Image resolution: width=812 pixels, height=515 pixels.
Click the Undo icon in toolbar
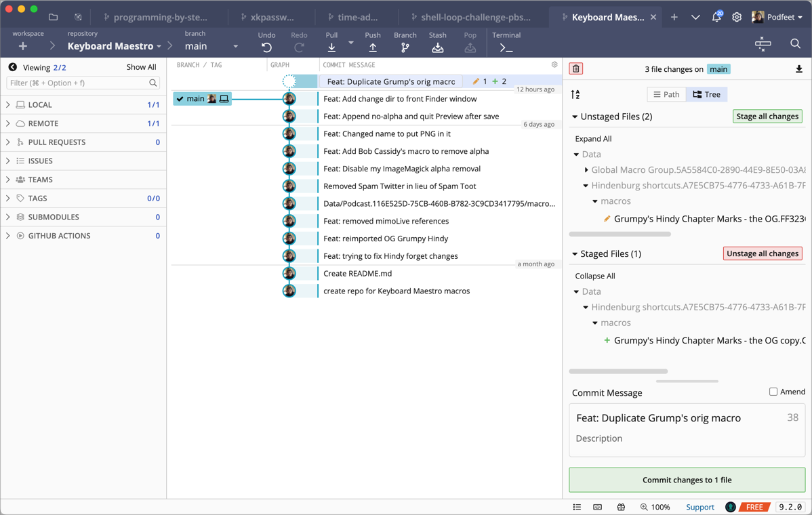[266, 47]
